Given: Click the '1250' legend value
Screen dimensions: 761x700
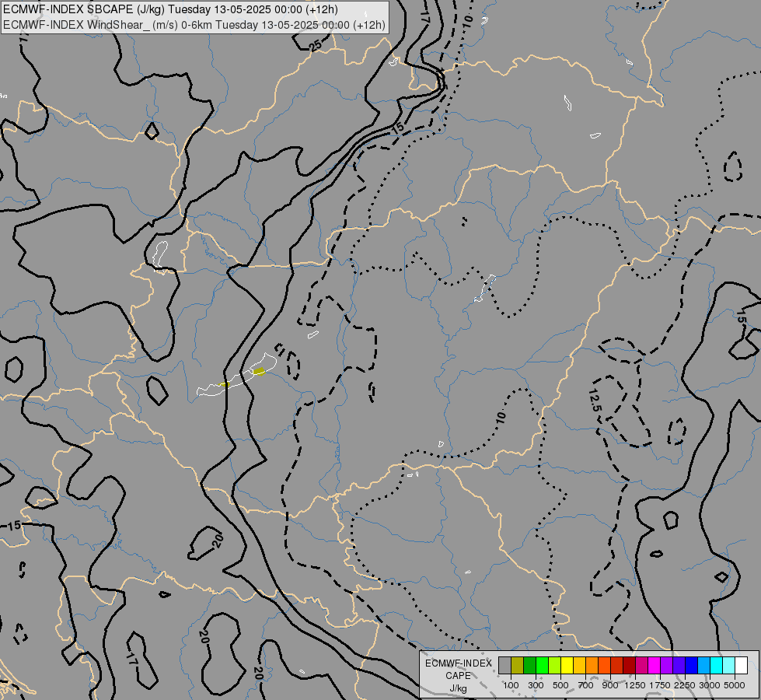Looking at the screenshot, I should pyautogui.click(x=635, y=685).
